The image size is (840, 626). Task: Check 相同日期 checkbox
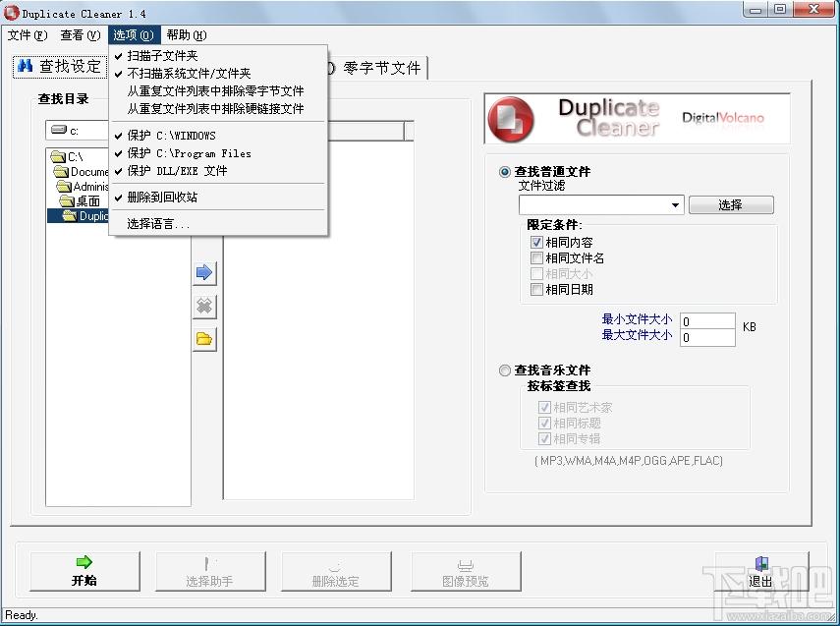click(536, 290)
